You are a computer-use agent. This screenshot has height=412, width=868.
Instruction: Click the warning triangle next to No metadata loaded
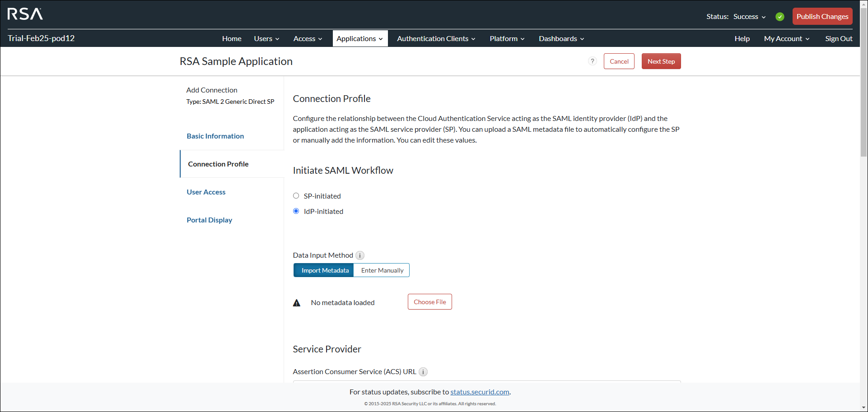pyautogui.click(x=296, y=302)
